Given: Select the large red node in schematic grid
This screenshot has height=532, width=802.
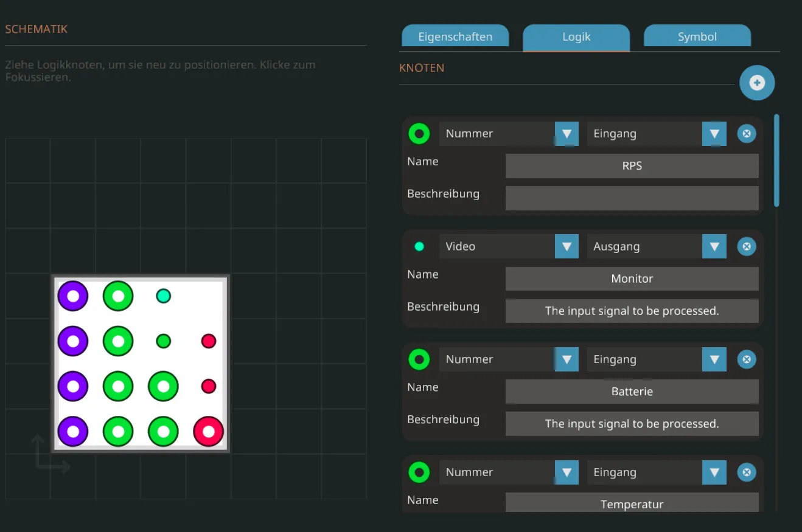Looking at the screenshot, I should [208, 432].
